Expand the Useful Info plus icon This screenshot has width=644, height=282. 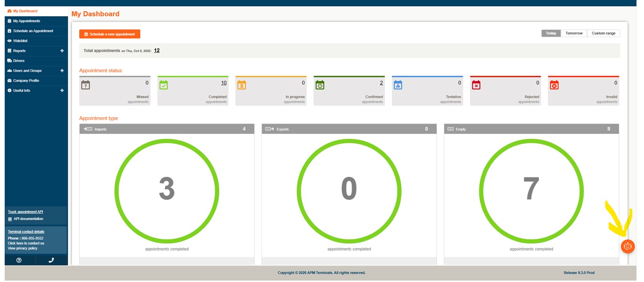pos(62,91)
